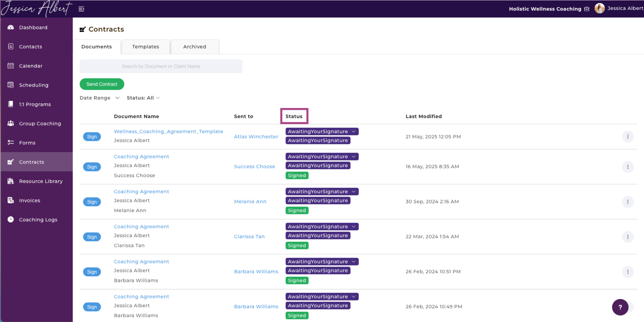Click the Sign button for the Success Choose contract
Image resolution: width=644 pixels, height=322 pixels.
tap(92, 167)
